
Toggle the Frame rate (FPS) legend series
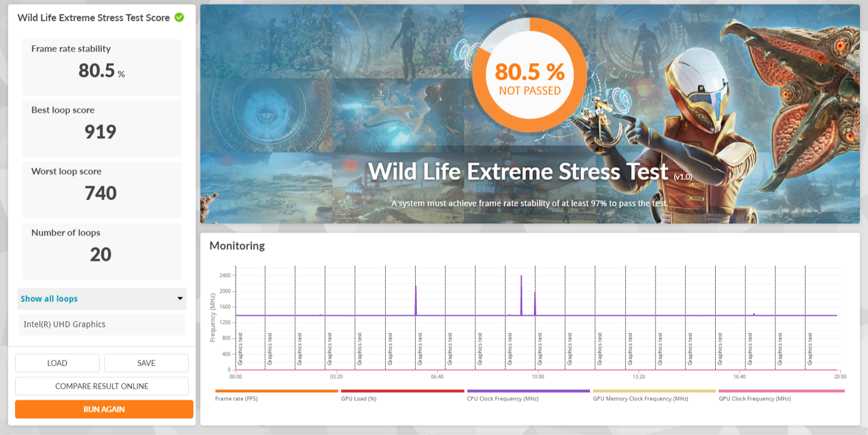[x=276, y=396]
